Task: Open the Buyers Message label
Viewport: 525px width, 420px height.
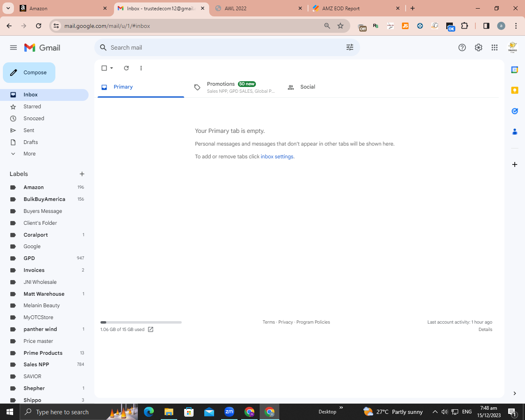Action: [44, 211]
